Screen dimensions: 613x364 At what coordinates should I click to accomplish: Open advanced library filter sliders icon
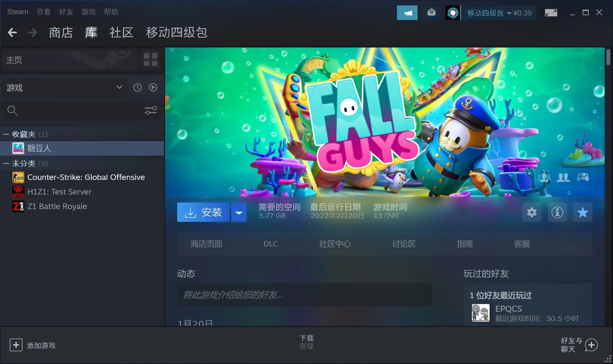tap(151, 110)
